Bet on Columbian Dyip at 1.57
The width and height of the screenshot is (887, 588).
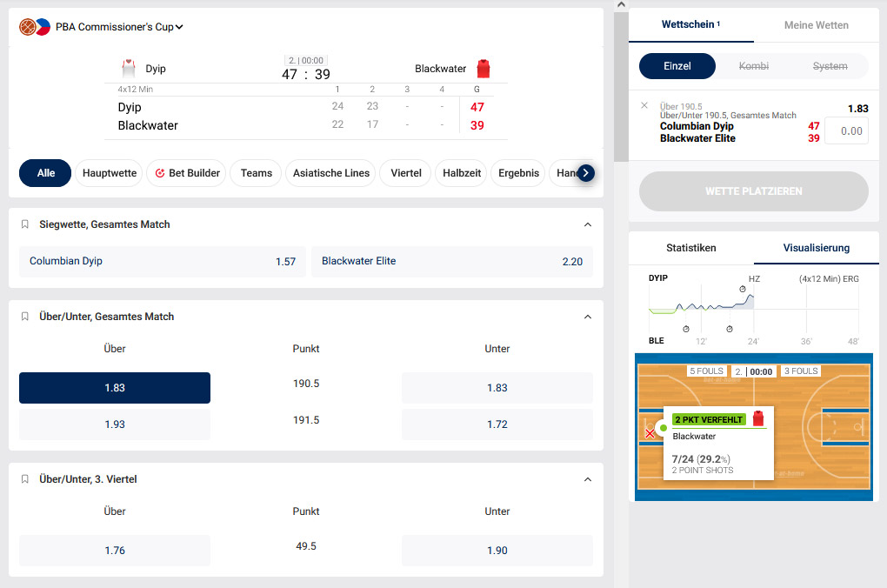(163, 262)
